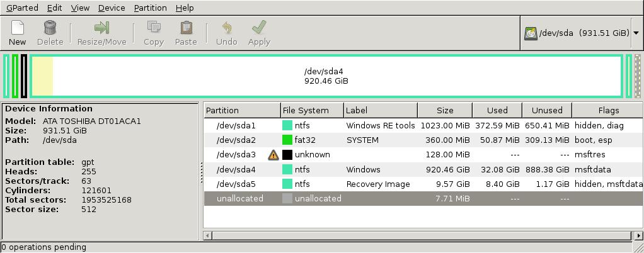Sort by the Partition column header

click(243, 110)
